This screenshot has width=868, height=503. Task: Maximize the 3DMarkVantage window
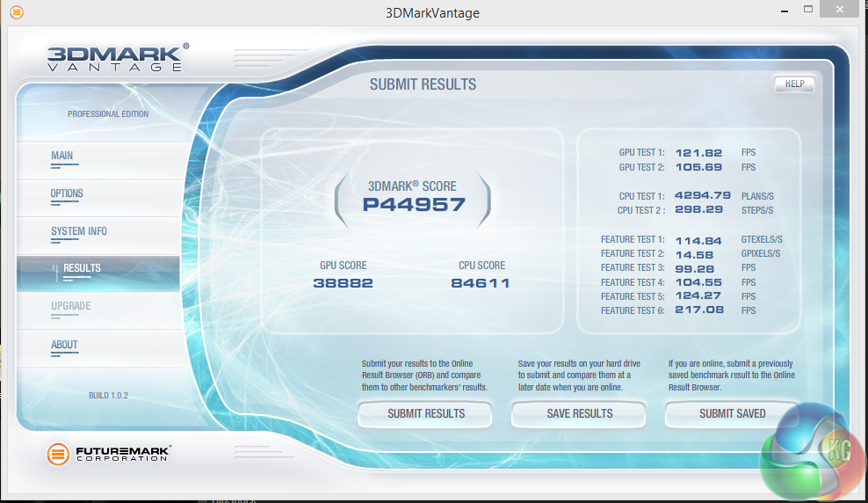pos(808,10)
